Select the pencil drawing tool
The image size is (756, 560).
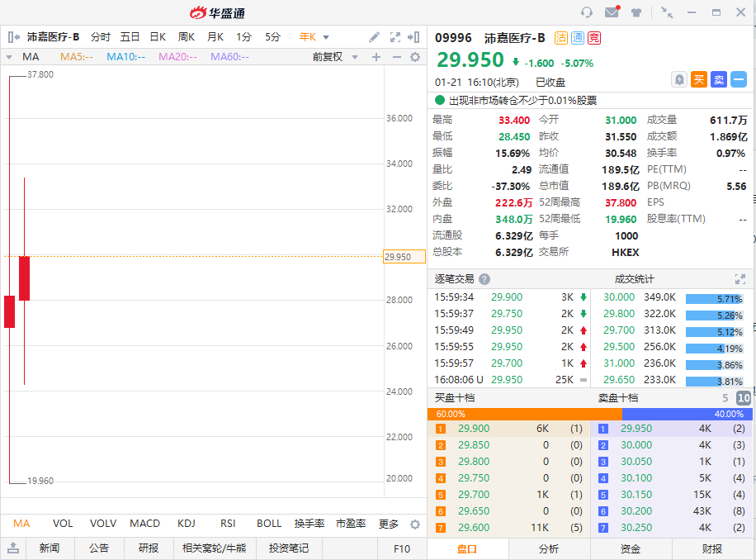pyautogui.click(x=374, y=37)
